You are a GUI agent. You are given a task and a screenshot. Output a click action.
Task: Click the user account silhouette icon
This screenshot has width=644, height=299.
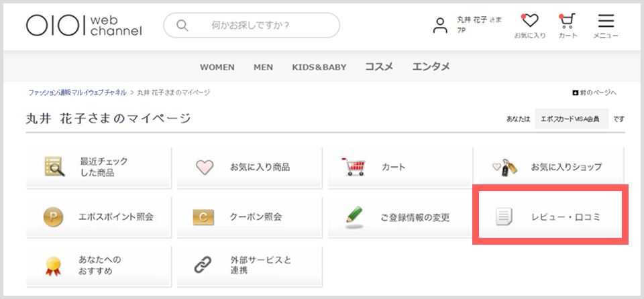click(440, 25)
